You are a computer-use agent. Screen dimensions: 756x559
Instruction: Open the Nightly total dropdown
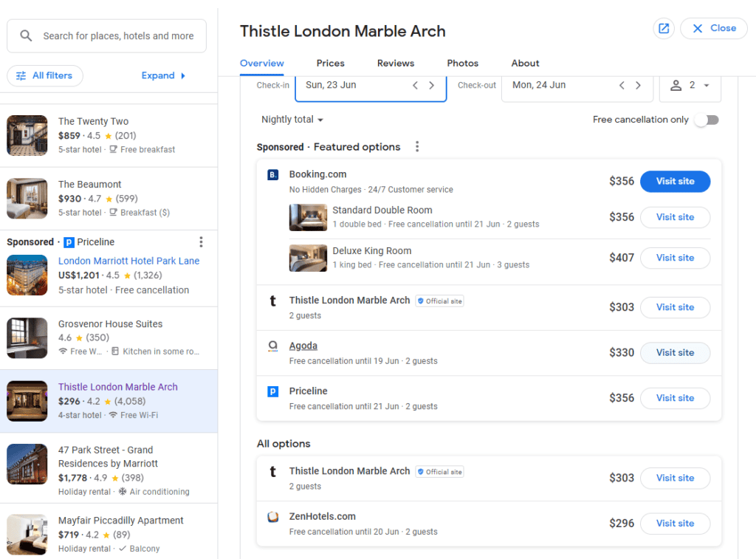click(x=292, y=120)
